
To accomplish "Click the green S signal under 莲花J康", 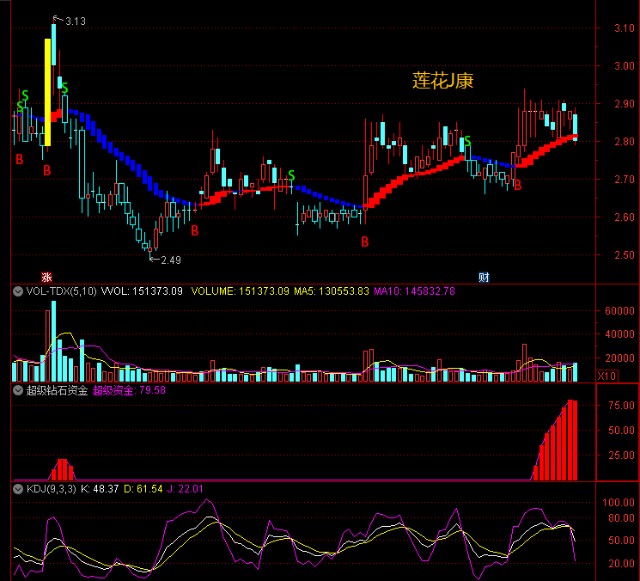I will click(468, 142).
